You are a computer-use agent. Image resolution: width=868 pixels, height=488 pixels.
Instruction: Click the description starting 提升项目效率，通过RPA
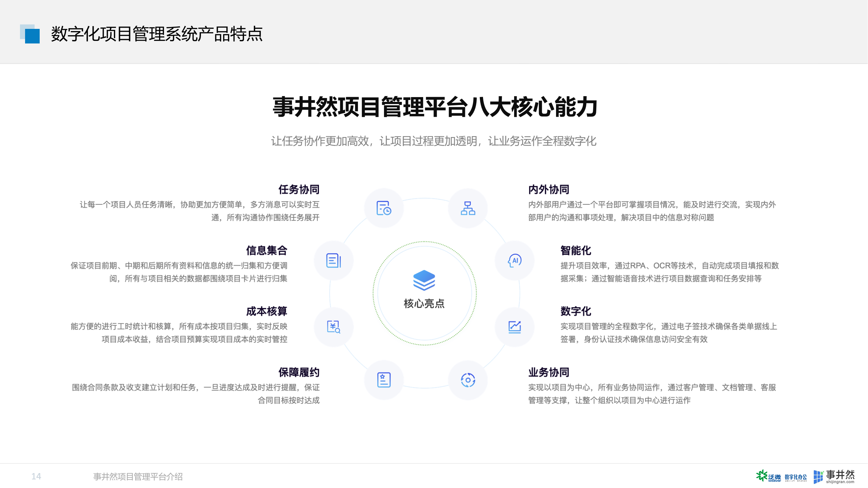670,272
